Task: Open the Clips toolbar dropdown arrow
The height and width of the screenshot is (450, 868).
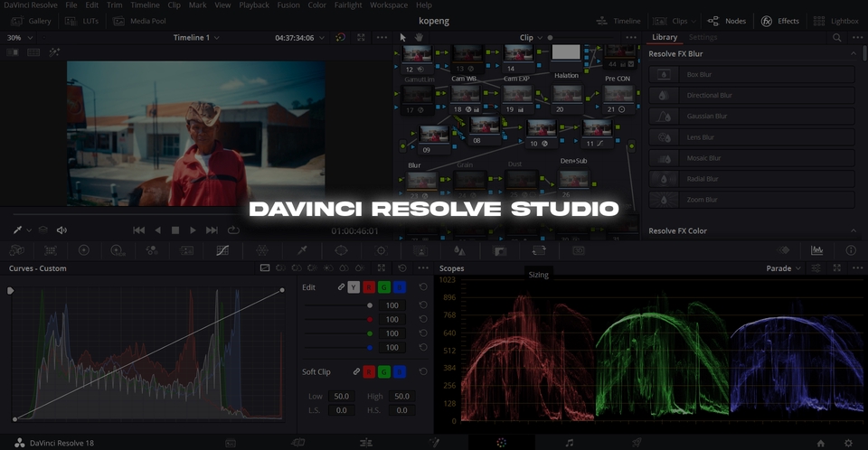Action: click(693, 21)
